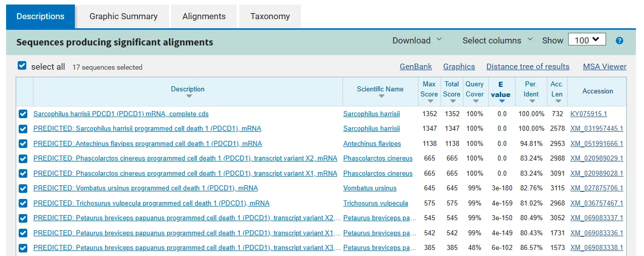This screenshot has width=644, height=256.
Task: Open accession XM_020989029.1
Action: (596, 159)
